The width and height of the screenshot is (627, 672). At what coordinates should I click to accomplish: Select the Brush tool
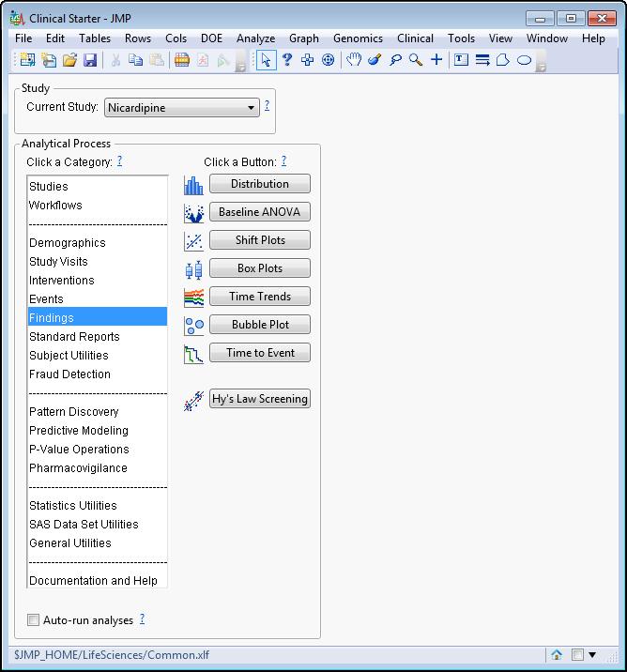pyautogui.click(x=375, y=59)
